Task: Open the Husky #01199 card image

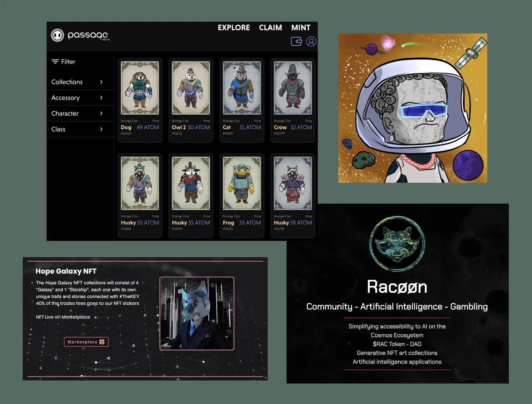Action: point(191,183)
